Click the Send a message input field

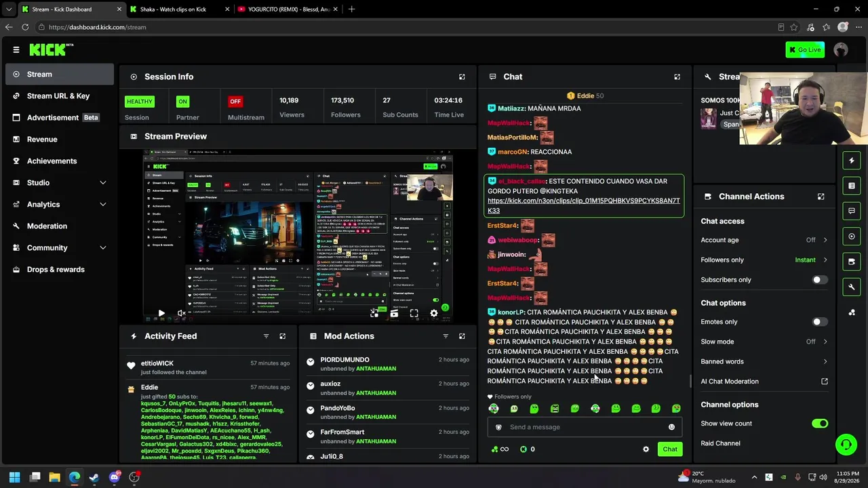[x=585, y=427]
